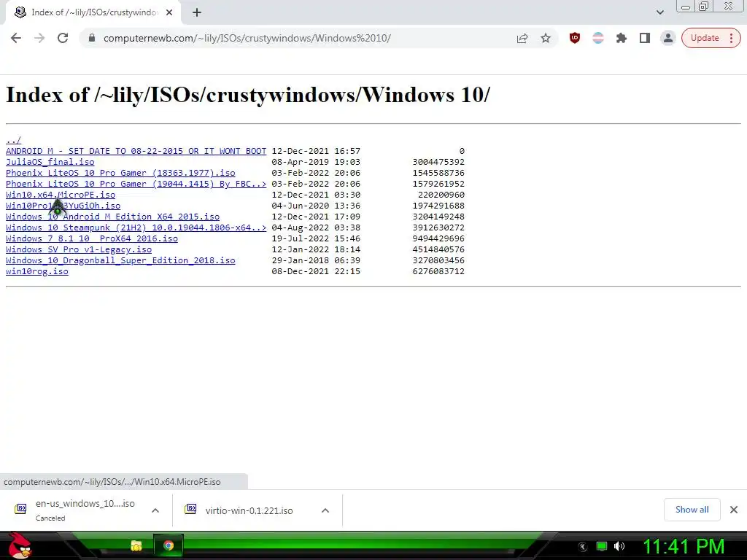This screenshot has height=560, width=747.
Task: Download the YuGiOh Win10Pro iso
Action: 63,206
